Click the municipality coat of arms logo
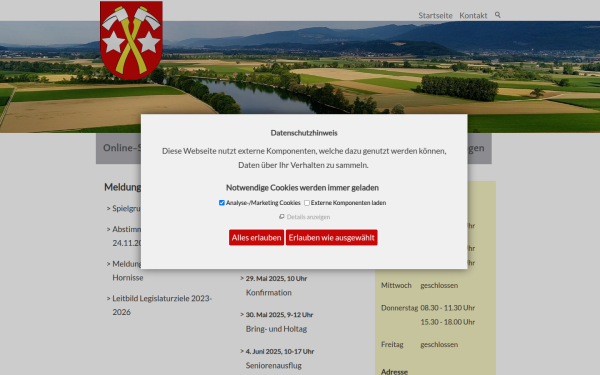600x375 pixels. point(131,40)
